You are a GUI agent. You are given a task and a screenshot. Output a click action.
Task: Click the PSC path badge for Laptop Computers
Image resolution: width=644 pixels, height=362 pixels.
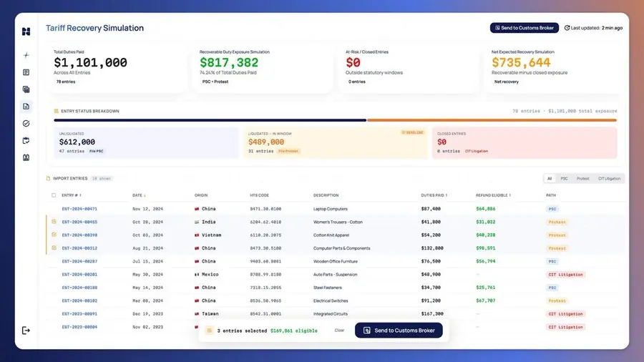click(x=552, y=209)
